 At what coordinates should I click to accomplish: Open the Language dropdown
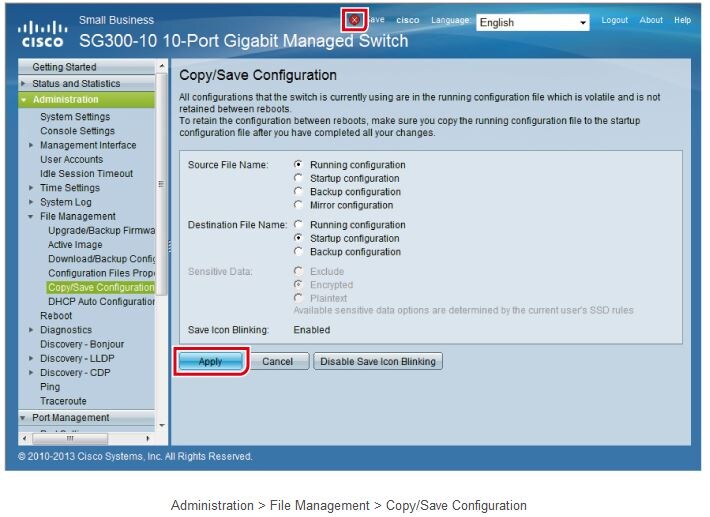(533, 22)
